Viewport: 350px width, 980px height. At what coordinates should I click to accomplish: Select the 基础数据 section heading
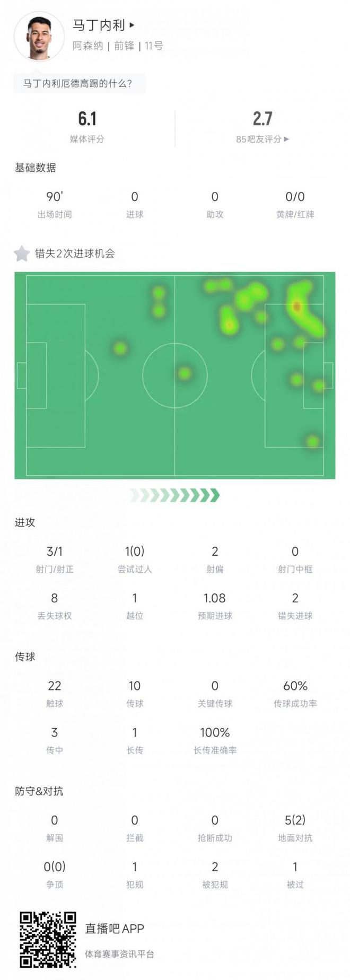coord(36,168)
